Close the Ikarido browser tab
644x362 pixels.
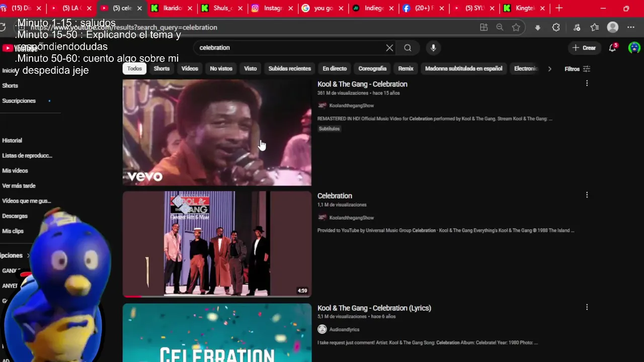[190, 8]
